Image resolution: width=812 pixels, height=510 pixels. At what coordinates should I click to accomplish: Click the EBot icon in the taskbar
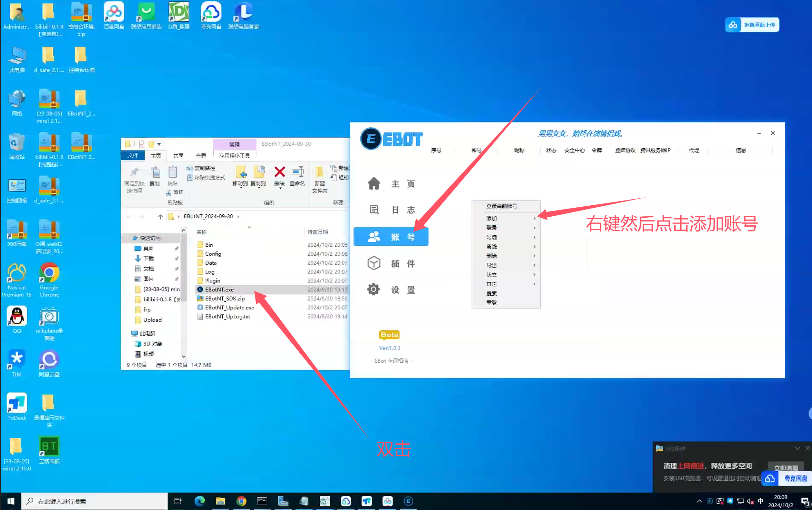click(408, 501)
